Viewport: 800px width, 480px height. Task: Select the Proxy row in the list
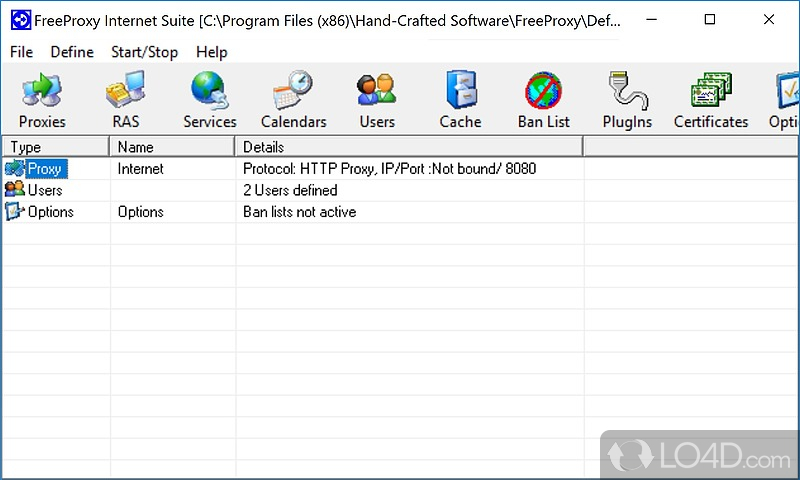44,169
